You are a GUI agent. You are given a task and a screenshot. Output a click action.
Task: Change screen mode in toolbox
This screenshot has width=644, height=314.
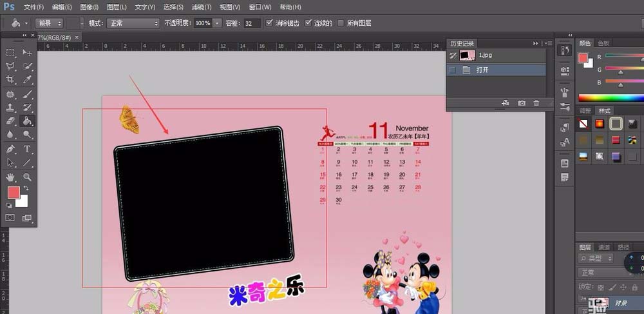click(x=26, y=218)
